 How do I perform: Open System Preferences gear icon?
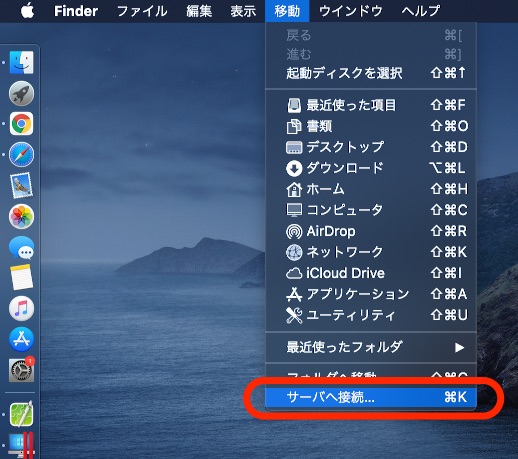[21, 370]
